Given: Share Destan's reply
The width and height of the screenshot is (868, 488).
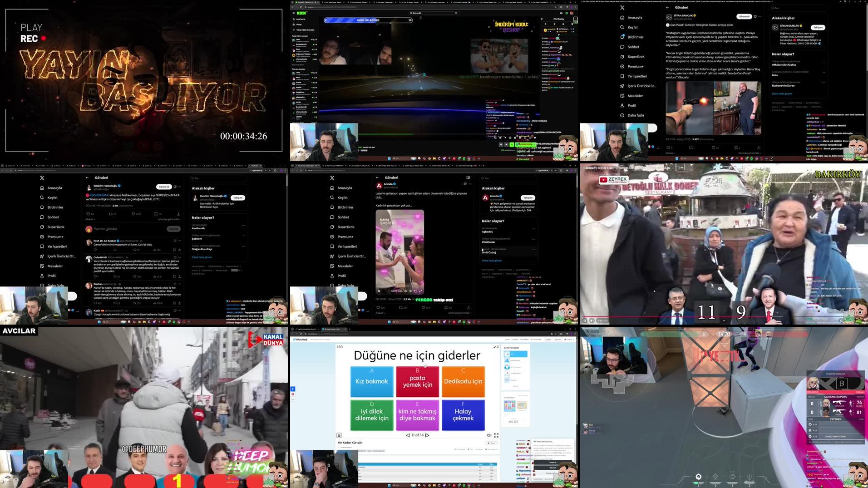Looking at the screenshot, I should tap(179, 303).
